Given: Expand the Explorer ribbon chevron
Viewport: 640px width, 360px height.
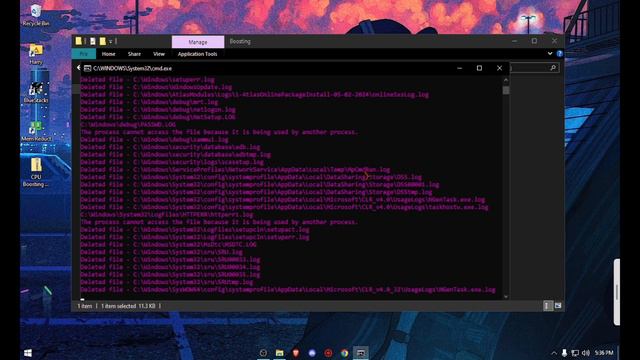Looking at the screenshot, I should pos(550,53).
